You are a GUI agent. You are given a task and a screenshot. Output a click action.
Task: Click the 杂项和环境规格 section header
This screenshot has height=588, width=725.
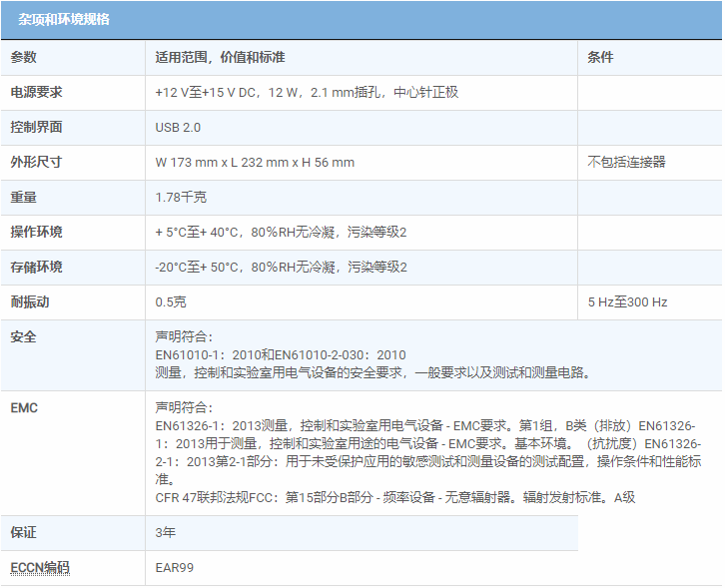pos(64,19)
